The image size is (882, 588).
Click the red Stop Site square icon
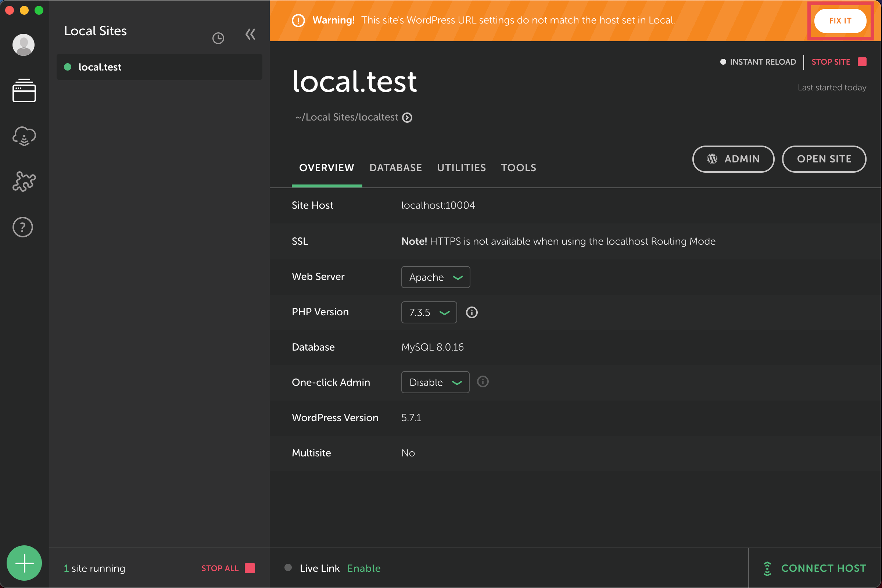pos(862,62)
